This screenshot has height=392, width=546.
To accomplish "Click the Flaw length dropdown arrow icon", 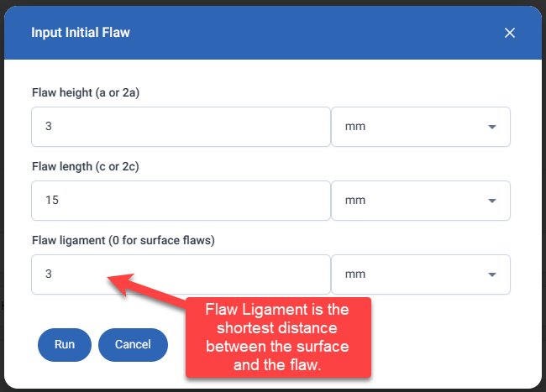I will coord(491,201).
